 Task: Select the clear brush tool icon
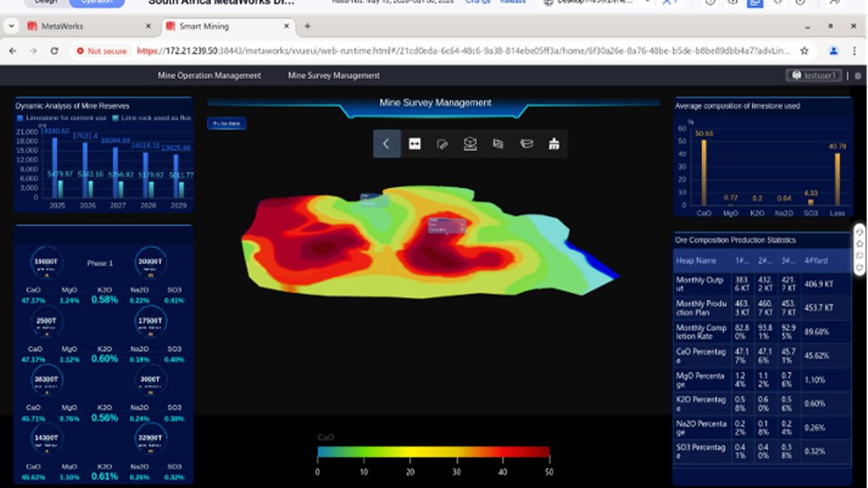click(x=554, y=144)
